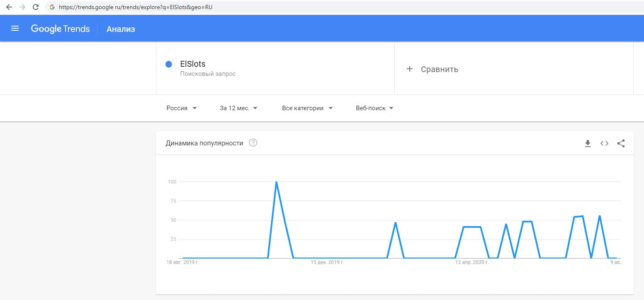Image resolution: width=644 pixels, height=300 pixels.
Task: Open the embed code icon
Action: pyautogui.click(x=604, y=143)
